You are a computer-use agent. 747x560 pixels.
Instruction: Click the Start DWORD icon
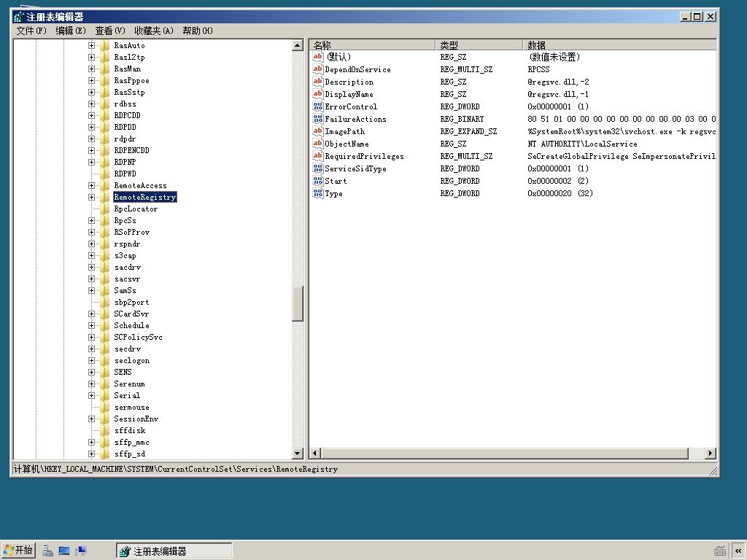click(318, 181)
